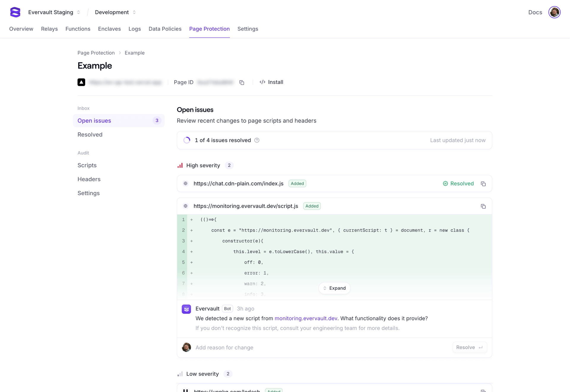Switch to the Enclaves tab

[109, 29]
